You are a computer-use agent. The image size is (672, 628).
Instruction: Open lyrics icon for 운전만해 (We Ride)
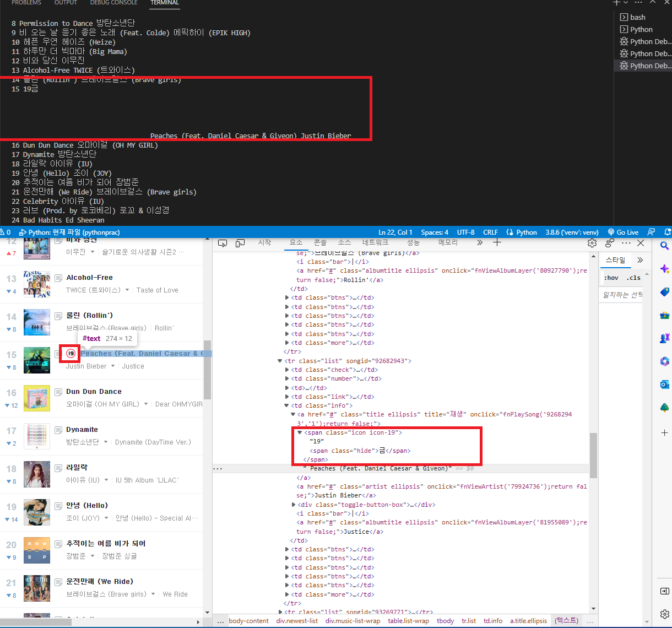tap(59, 582)
